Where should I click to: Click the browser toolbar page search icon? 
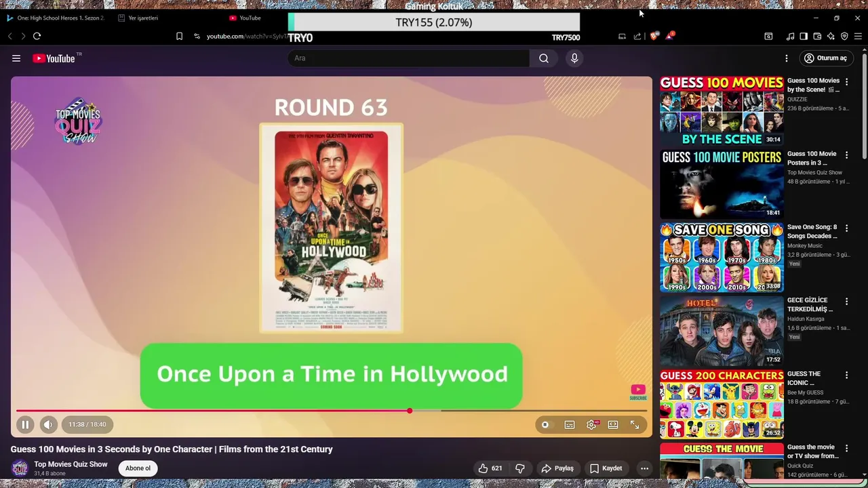point(768,36)
